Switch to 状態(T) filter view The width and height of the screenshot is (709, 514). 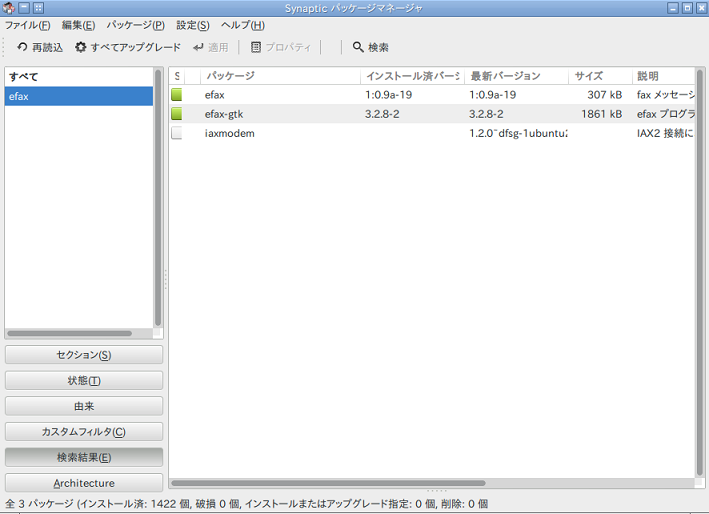(84, 381)
